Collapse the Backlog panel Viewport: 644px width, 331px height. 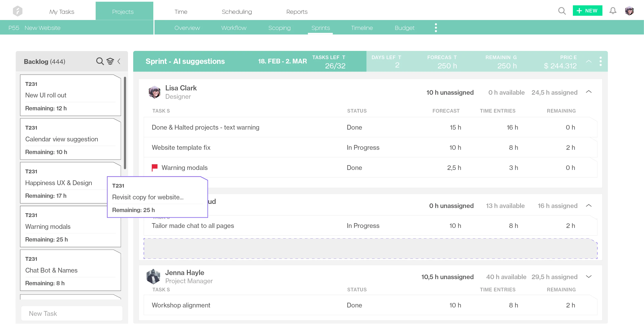pyautogui.click(x=119, y=61)
